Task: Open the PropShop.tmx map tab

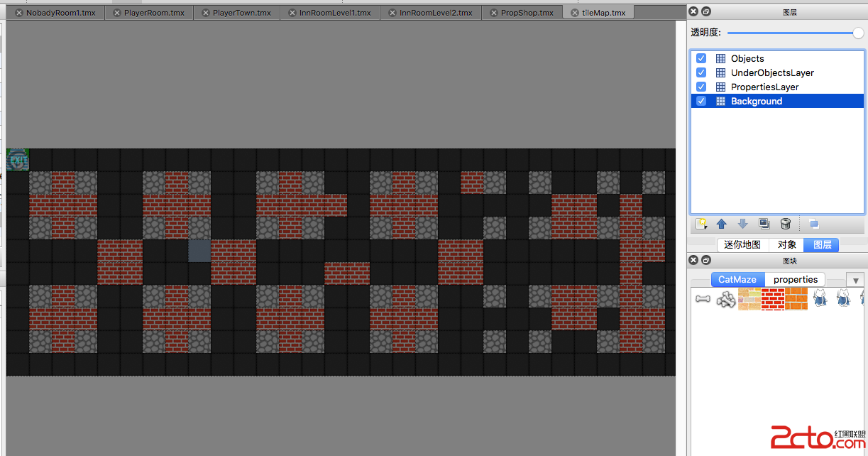Action: pyautogui.click(x=527, y=13)
